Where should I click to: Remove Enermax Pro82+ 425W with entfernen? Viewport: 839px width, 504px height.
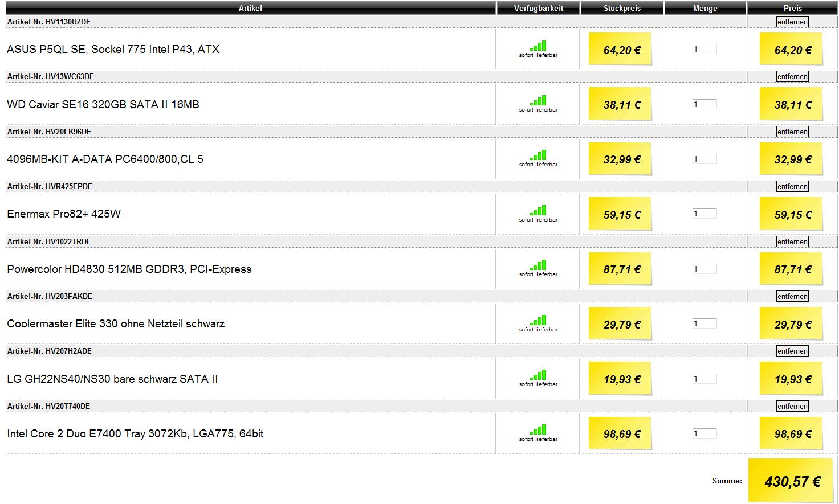[x=792, y=186]
